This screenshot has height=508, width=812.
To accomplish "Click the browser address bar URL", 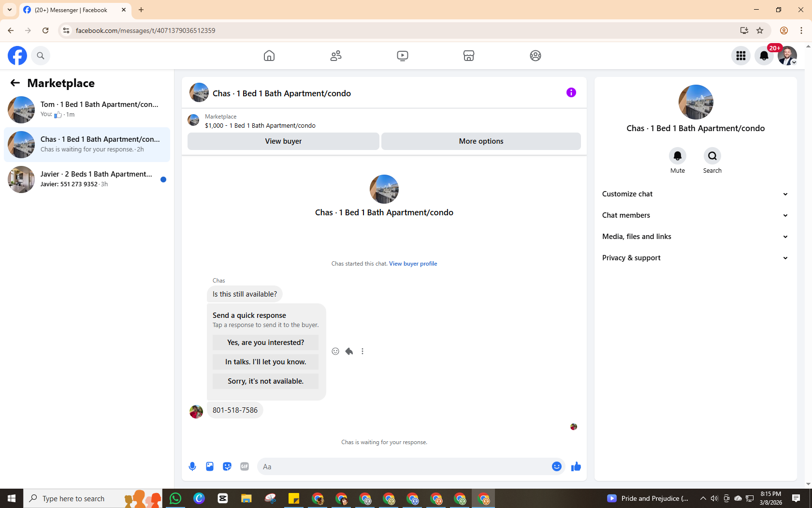I will point(145,30).
